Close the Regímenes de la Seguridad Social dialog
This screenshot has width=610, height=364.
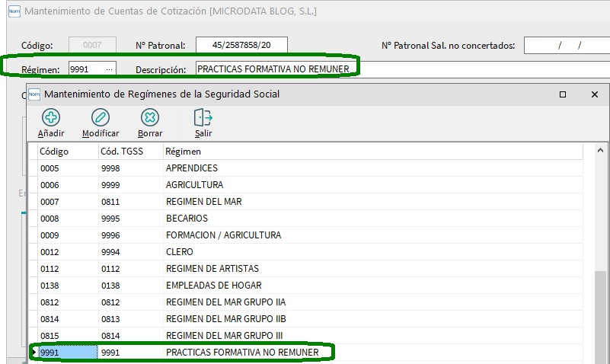(x=595, y=94)
